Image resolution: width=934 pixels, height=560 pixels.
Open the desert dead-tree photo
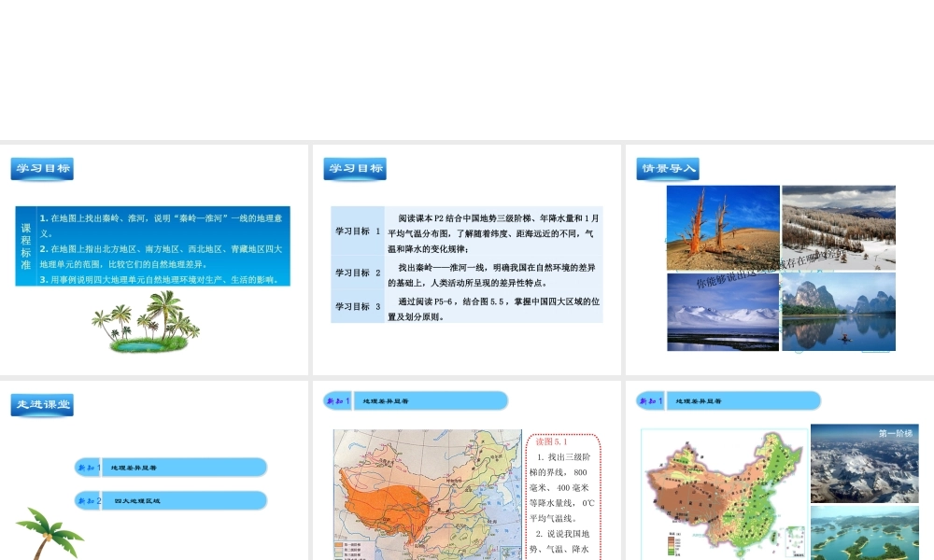coord(723,226)
